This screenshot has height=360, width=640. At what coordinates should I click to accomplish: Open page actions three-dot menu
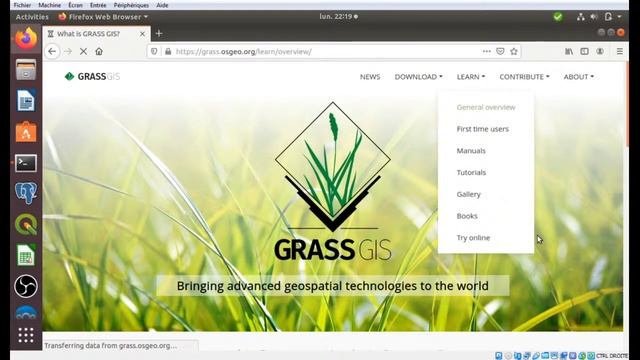pyautogui.click(x=487, y=51)
